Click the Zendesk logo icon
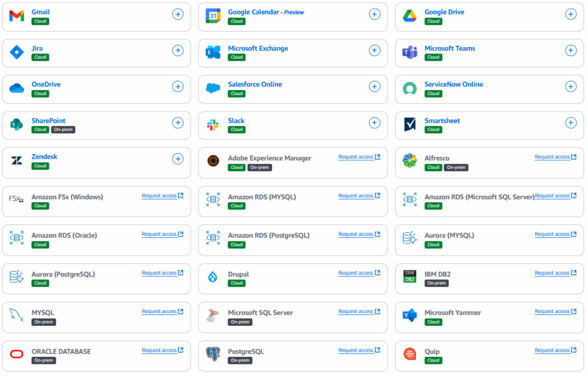 tap(17, 161)
